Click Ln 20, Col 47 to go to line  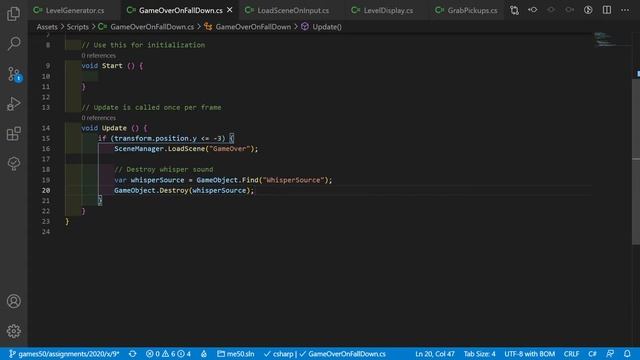[x=435, y=354]
